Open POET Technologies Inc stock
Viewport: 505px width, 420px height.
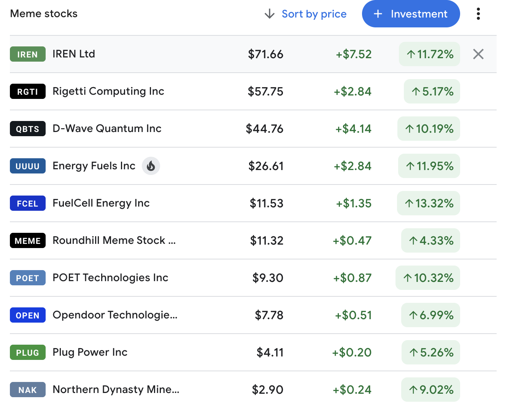110,278
